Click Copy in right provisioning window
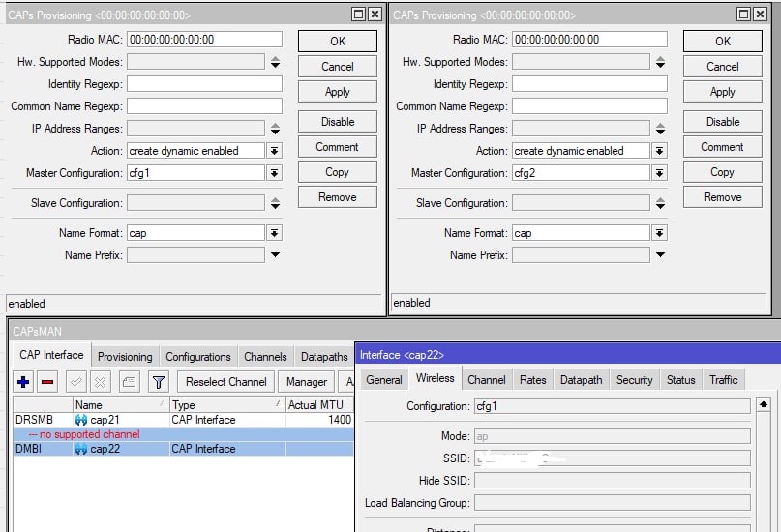781x532 pixels. pyautogui.click(x=723, y=172)
